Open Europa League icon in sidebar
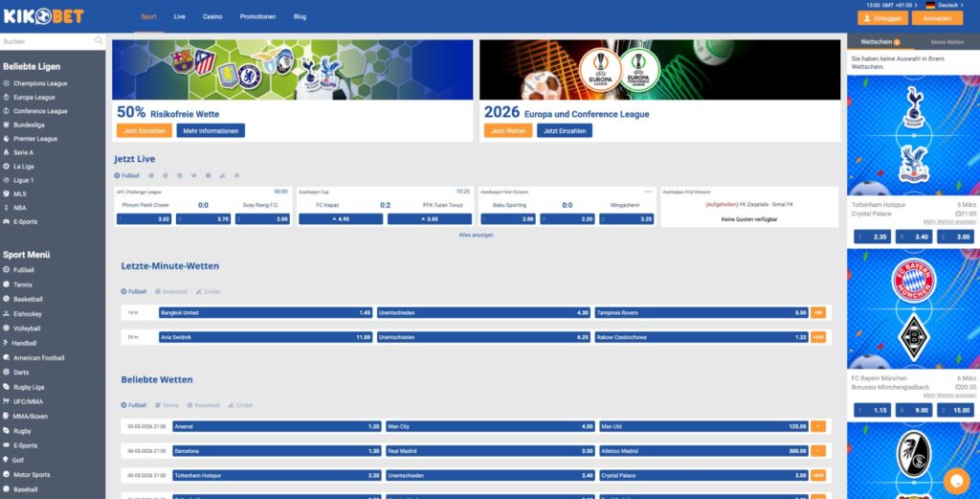 click(x=7, y=97)
